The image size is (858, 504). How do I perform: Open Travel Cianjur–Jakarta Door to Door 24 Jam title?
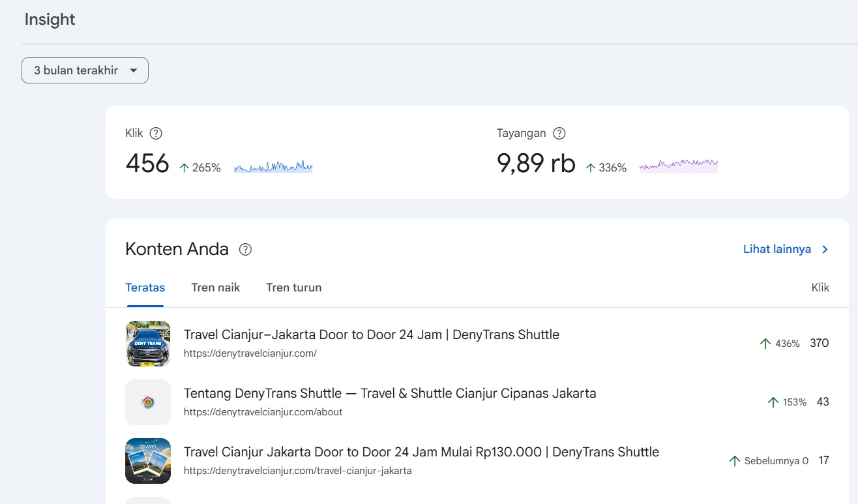click(372, 334)
